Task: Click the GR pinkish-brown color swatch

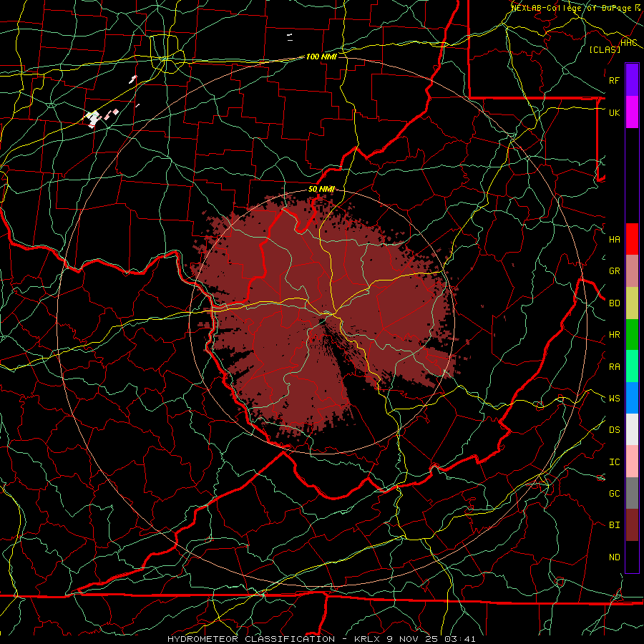Action: coord(632,271)
